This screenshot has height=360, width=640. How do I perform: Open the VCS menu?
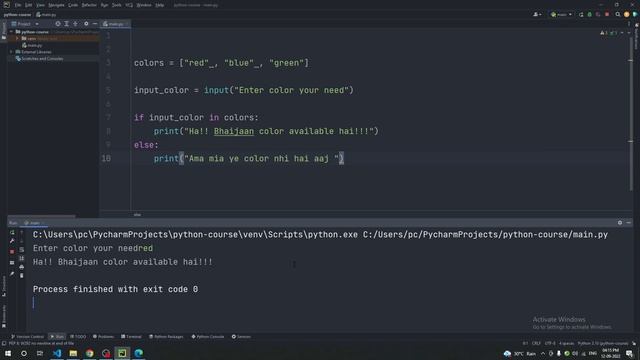point(129,5)
